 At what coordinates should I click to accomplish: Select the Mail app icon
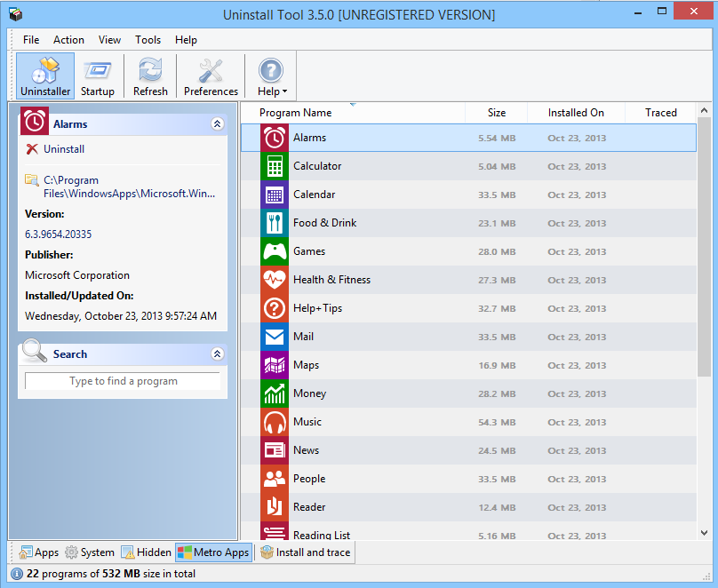(275, 337)
